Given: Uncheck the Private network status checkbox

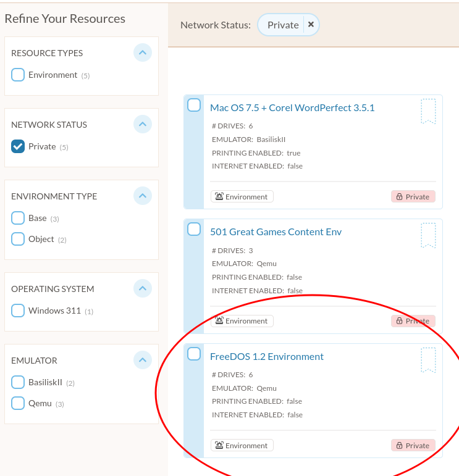Looking at the screenshot, I should point(18,146).
